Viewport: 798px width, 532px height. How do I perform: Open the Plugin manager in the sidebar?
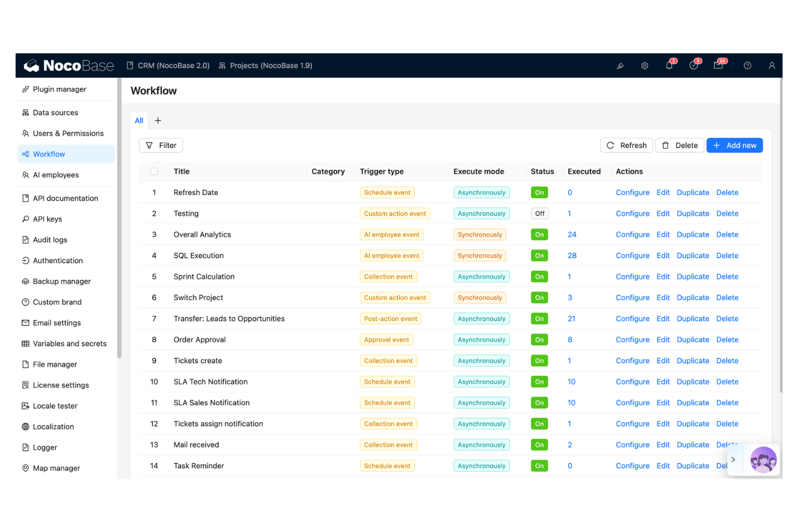[59, 89]
